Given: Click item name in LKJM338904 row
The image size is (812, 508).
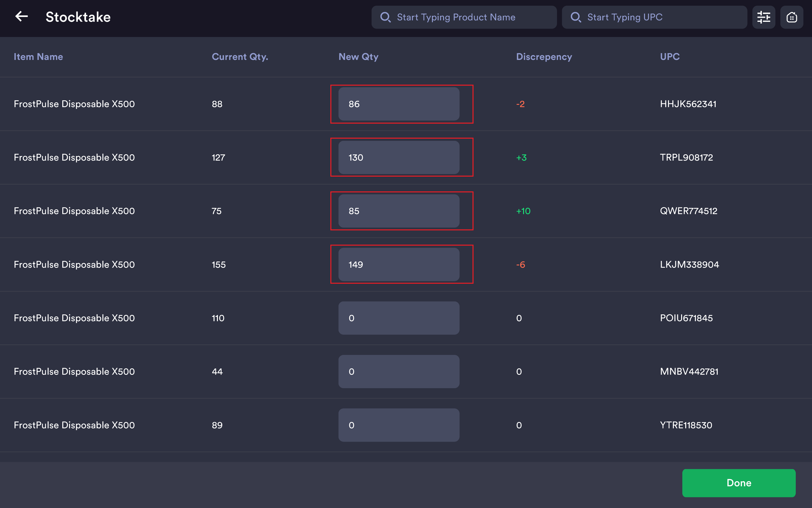Looking at the screenshot, I should [74, 264].
